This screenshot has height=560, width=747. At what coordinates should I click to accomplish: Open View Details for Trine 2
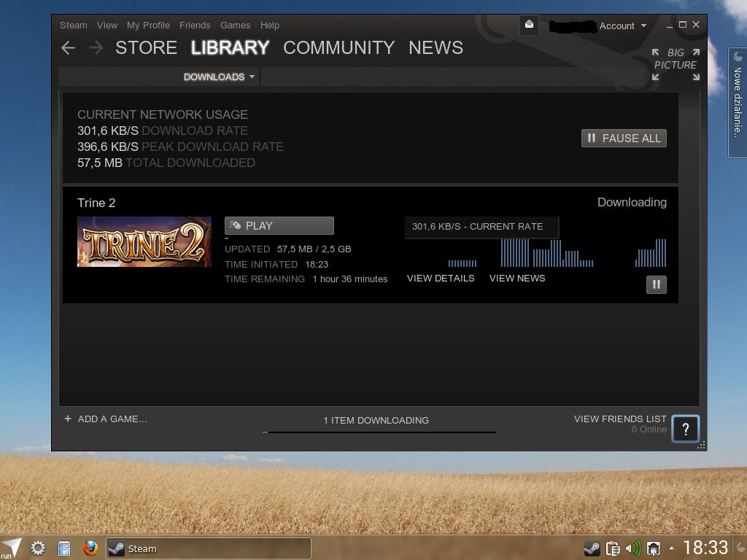441,278
